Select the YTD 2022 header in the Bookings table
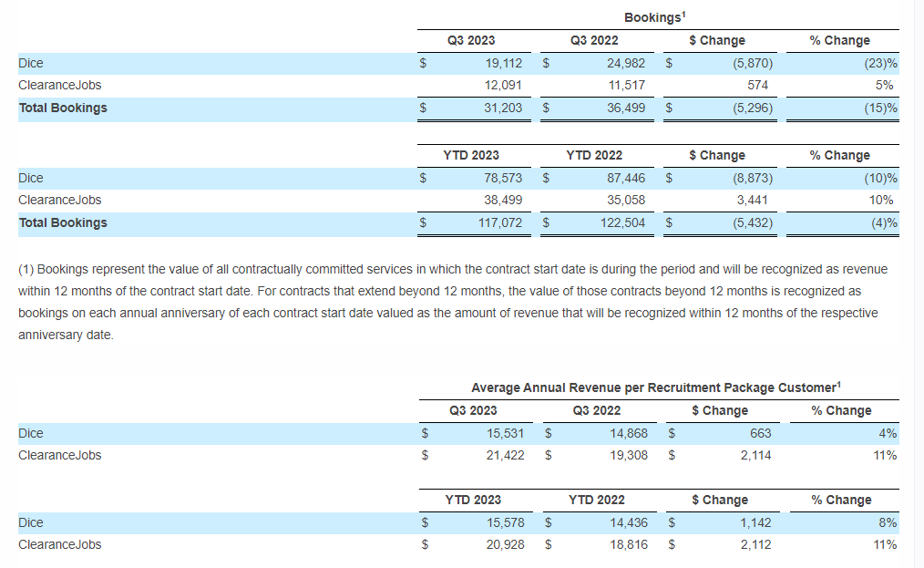Image resolution: width=924 pixels, height=568 pixels. [x=594, y=155]
